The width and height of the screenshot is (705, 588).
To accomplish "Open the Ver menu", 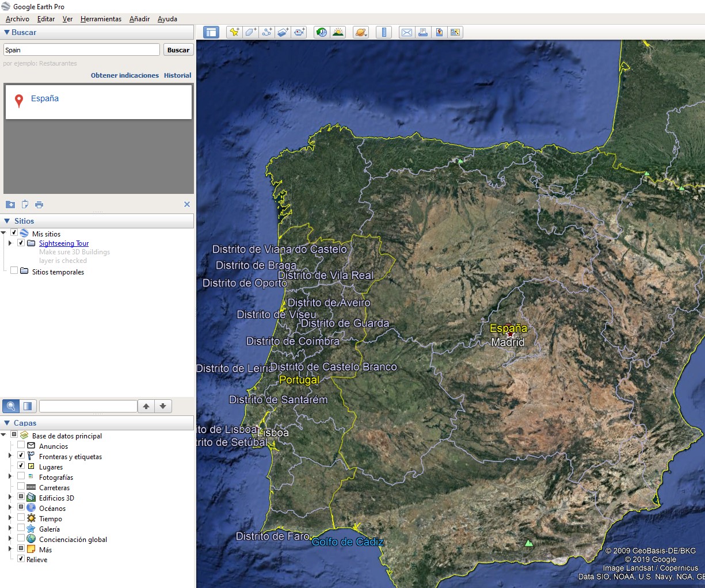I will tap(67, 19).
